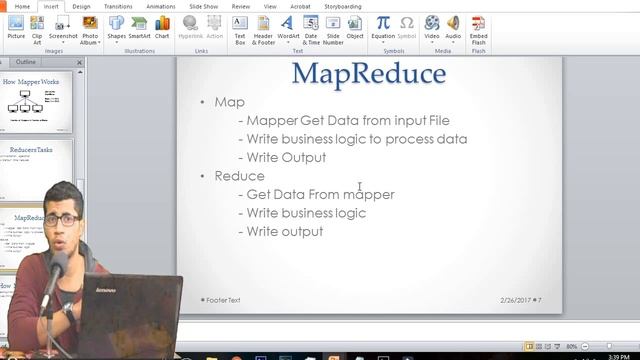Click the zoom slider in status bar

coord(609,347)
